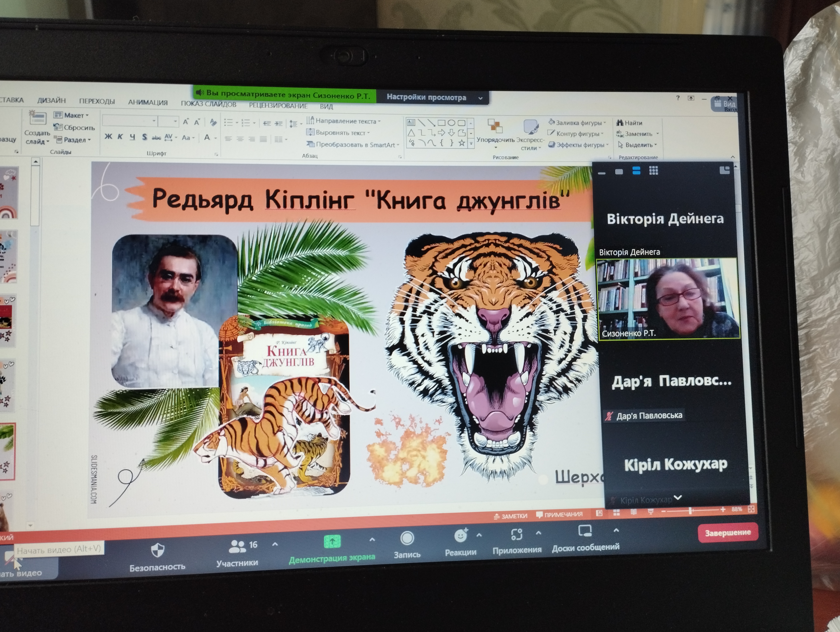Open the АНИМАЦИЯ ribbon tab
This screenshot has height=632, width=840.
pyautogui.click(x=148, y=102)
